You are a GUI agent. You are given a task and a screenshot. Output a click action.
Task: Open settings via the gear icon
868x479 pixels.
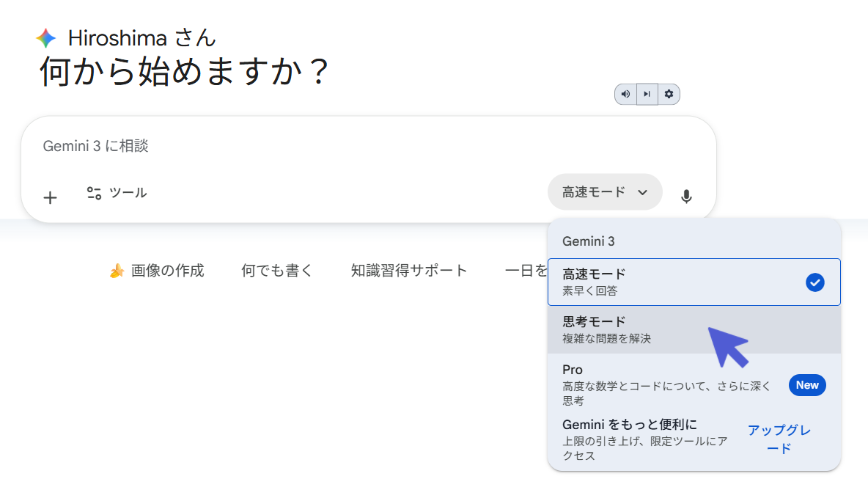(669, 94)
